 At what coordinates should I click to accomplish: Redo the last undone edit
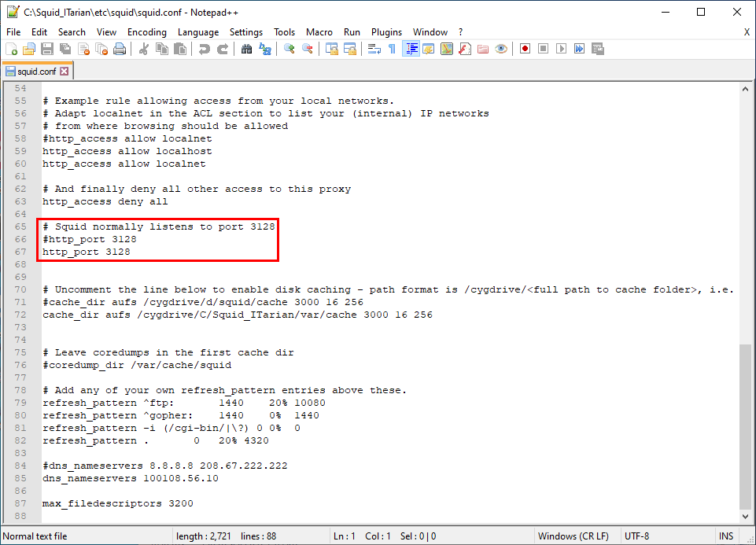223,49
